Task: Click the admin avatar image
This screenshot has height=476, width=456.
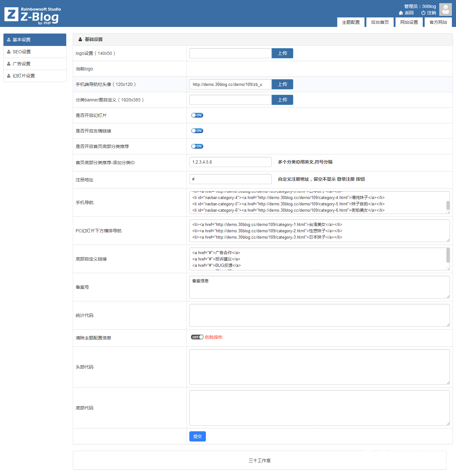Action: (x=446, y=10)
